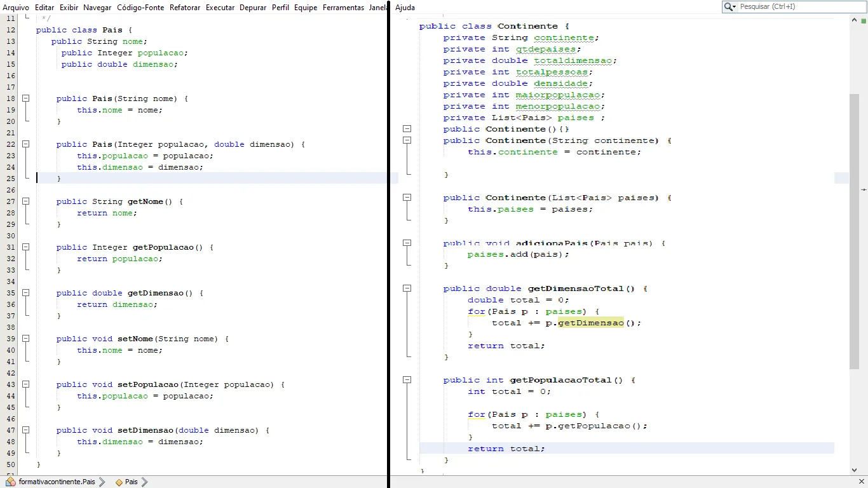Click the 'menorpopulacao' field name
Viewport: 868px width, 488px height.
557,106
